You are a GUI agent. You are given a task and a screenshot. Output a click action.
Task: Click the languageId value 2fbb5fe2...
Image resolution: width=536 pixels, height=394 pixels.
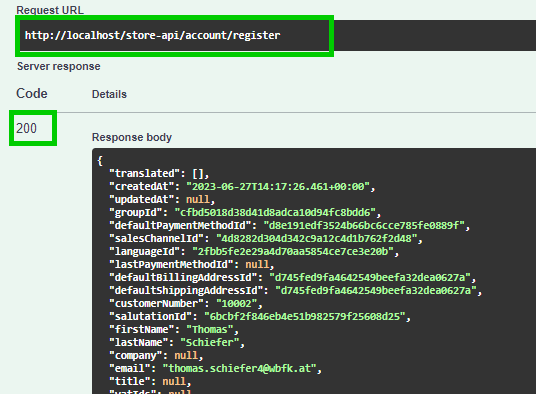(x=293, y=252)
